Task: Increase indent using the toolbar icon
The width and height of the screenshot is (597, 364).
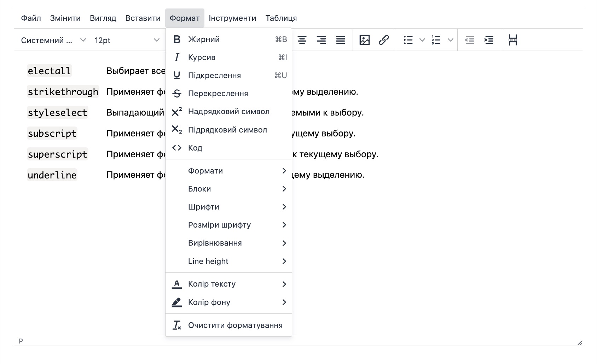Action: click(x=488, y=40)
